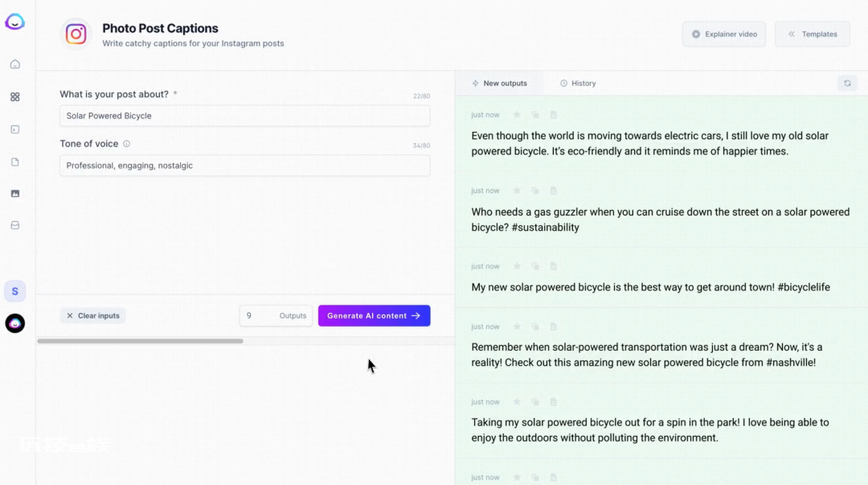Click the Jasper logo at top left
868x485 pixels.
coord(15,22)
